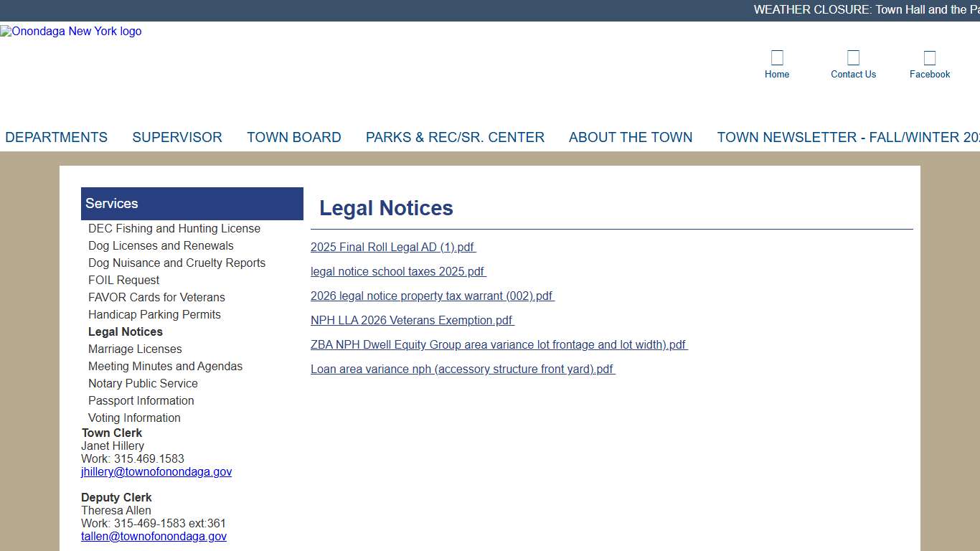
Task: Email Town Clerk Janet Hillery
Action: (x=156, y=471)
